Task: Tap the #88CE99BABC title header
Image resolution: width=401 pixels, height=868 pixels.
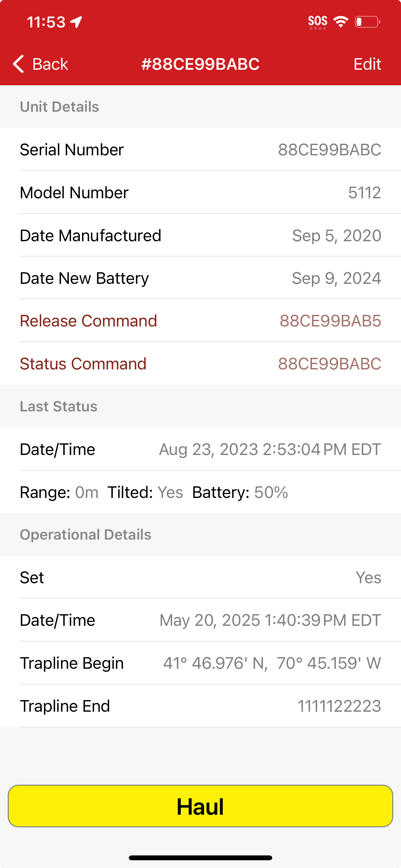Action: [200, 64]
